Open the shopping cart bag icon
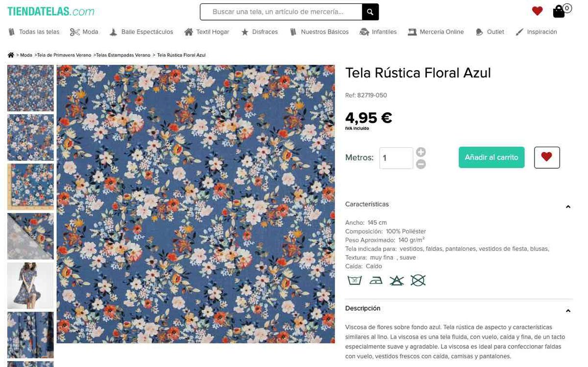The image size is (588, 367). 559,11
